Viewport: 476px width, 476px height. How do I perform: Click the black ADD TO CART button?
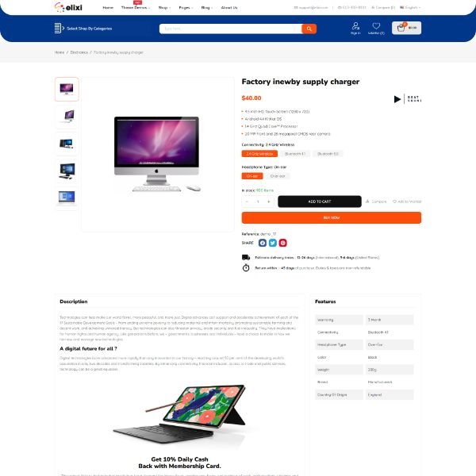(320, 202)
